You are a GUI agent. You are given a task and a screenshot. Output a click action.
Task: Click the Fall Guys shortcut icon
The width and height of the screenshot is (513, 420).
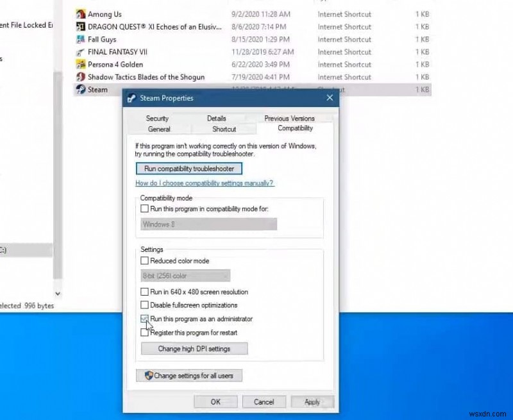[81, 39]
